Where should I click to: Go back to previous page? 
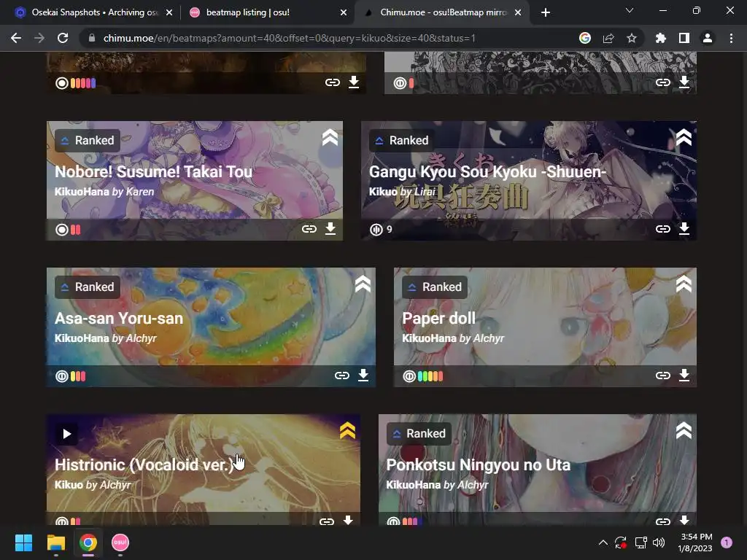pos(16,38)
